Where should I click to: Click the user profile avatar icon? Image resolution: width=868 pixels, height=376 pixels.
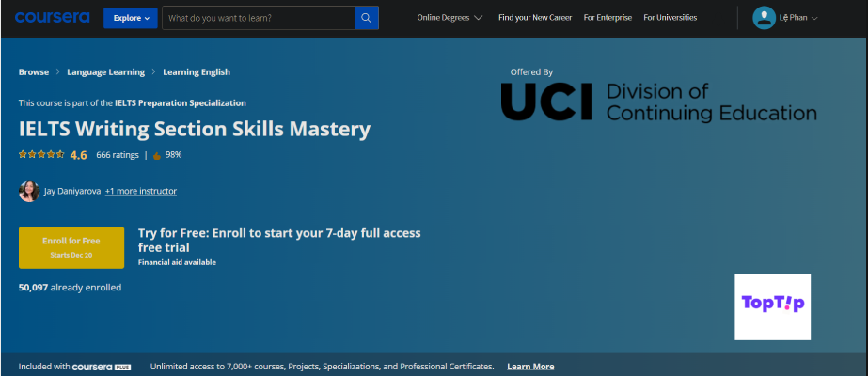(764, 18)
